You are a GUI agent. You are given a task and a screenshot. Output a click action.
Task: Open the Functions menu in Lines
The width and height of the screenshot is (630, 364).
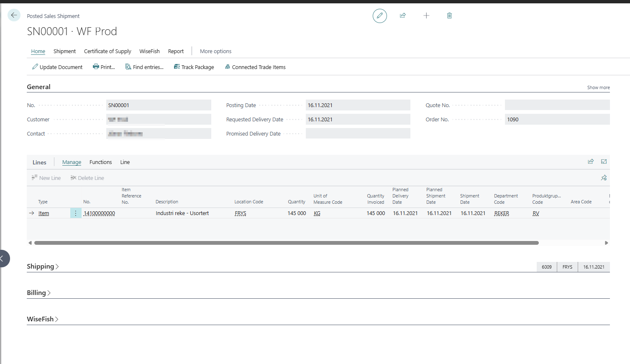pyautogui.click(x=100, y=162)
